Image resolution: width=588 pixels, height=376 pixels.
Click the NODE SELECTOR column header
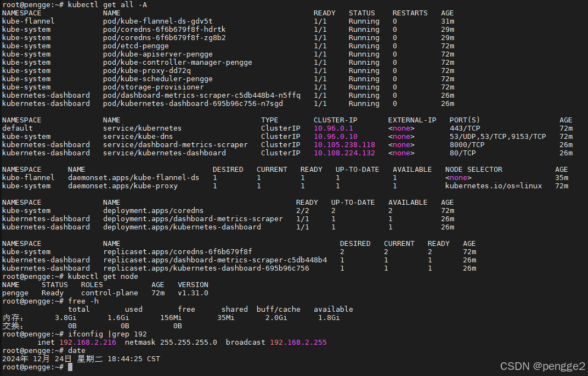tap(473, 170)
